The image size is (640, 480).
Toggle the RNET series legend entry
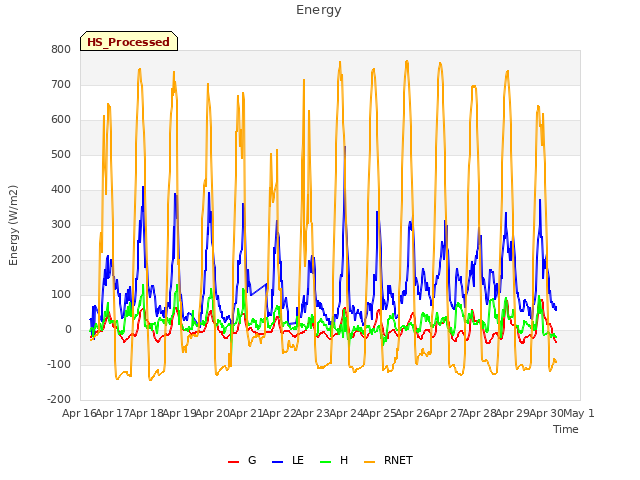point(388,461)
